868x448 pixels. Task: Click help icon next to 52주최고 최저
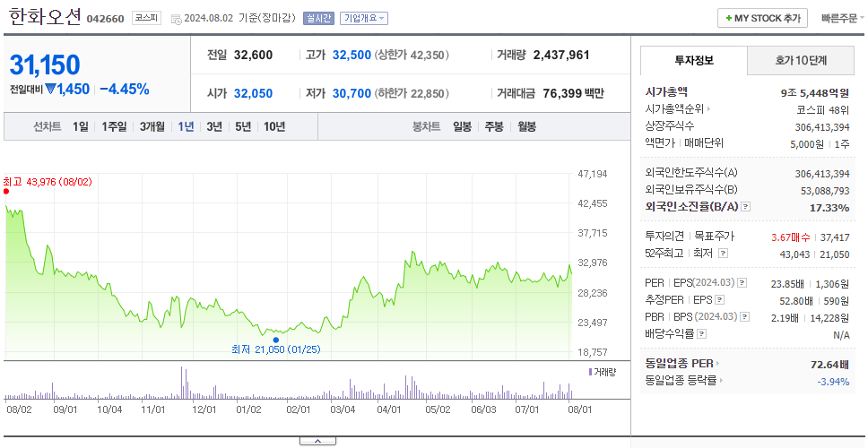[x=723, y=254]
